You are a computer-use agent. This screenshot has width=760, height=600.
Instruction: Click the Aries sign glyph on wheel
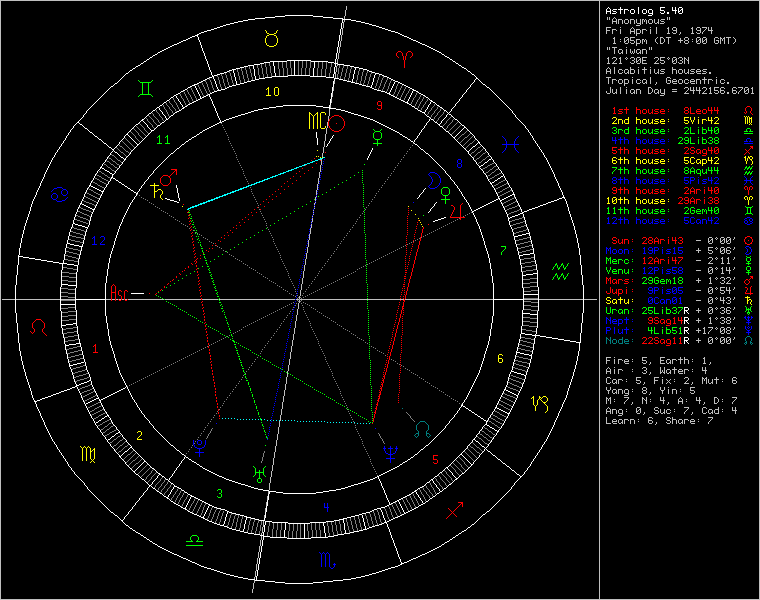(x=404, y=59)
